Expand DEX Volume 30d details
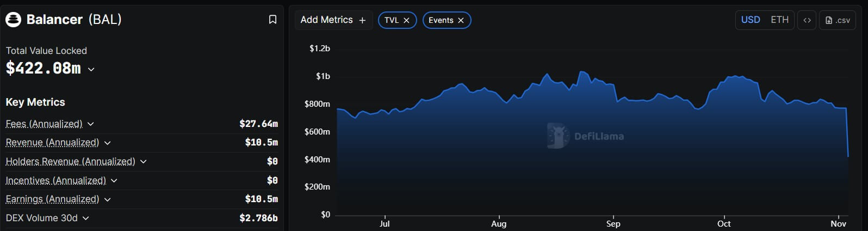 point(85,218)
